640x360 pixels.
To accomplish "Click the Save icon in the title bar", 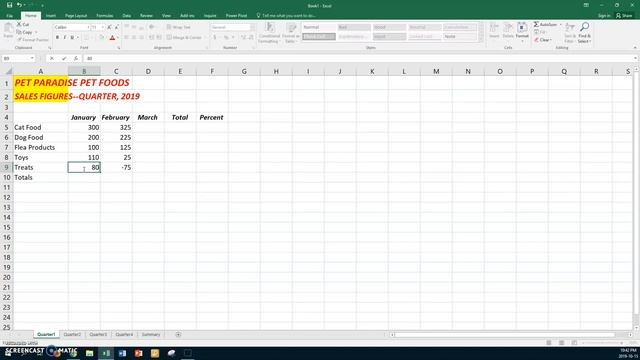I will pyautogui.click(x=9, y=5).
